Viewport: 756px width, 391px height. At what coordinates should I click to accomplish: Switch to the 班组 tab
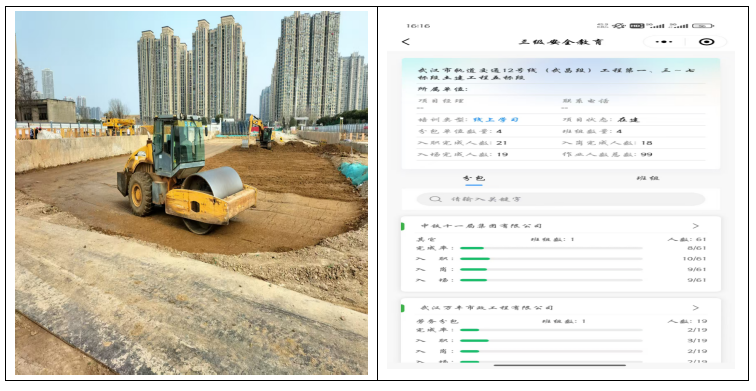point(647,178)
